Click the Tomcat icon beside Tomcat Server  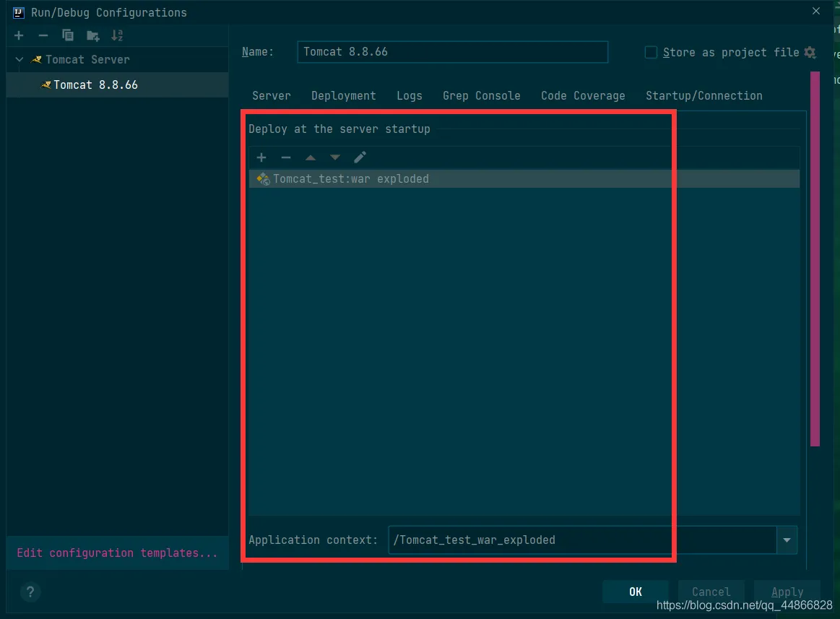pyautogui.click(x=36, y=59)
